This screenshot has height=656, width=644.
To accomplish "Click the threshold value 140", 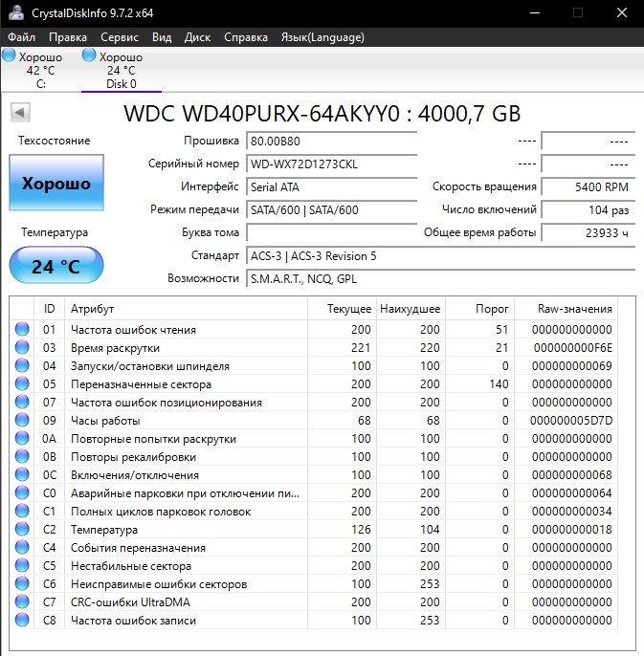I will tap(499, 384).
